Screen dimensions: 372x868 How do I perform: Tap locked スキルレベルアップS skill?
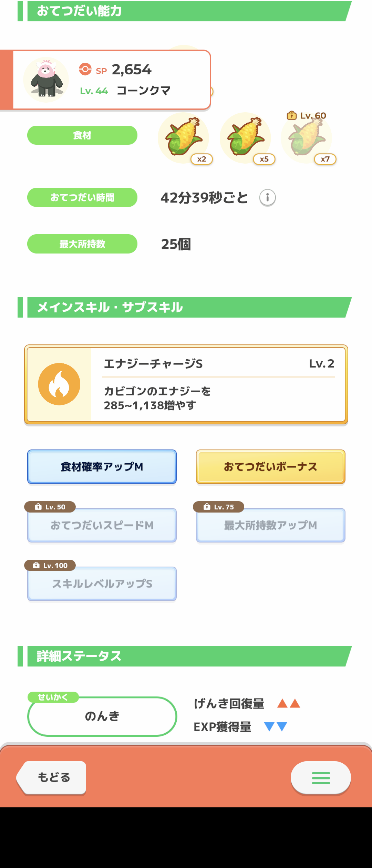[x=102, y=584]
